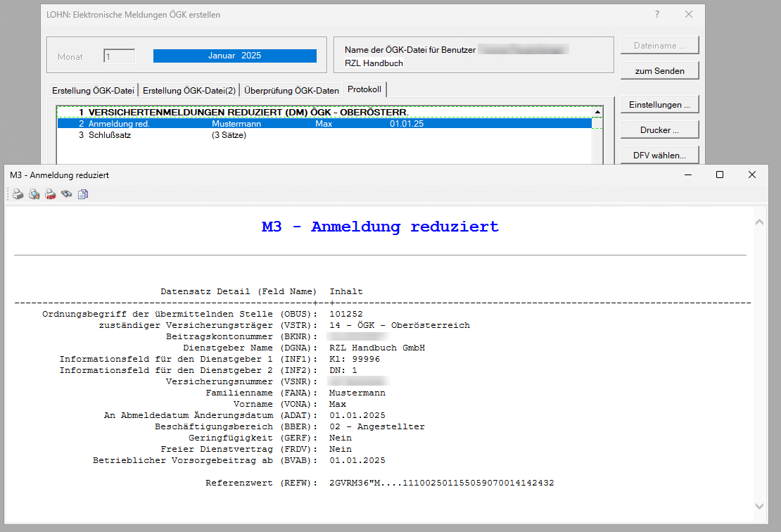Select the Überprüfung ÖGK-Daten tab
Image resolution: width=781 pixels, height=532 pixels.
(x=291, y=91)
